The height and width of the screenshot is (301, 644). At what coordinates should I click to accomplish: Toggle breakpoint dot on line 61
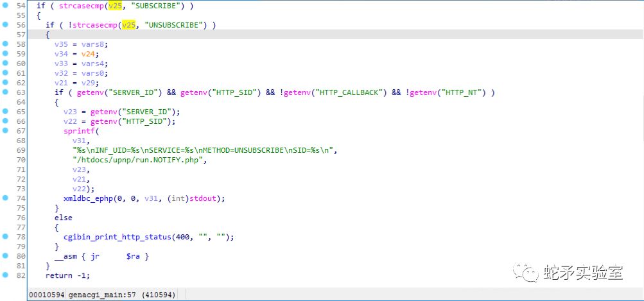click(x=5, y=73)
